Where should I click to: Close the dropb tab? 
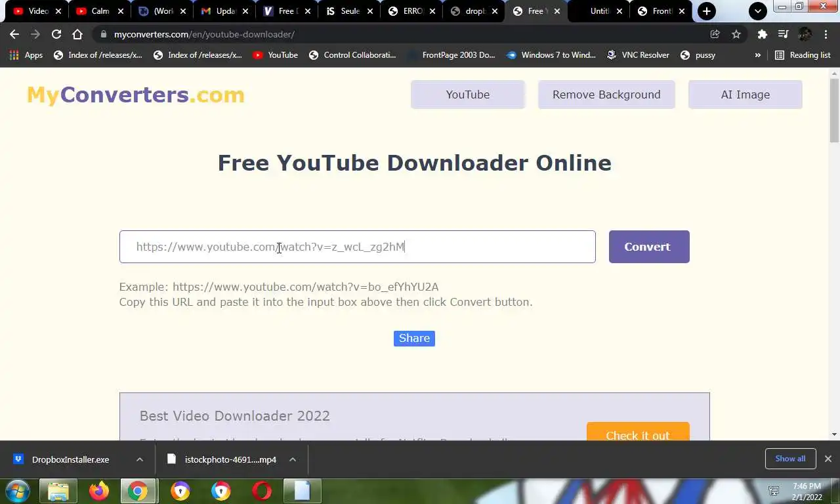click(494, 11)
